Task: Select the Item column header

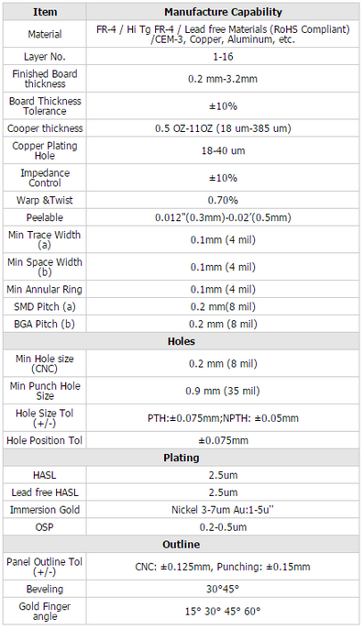Action: [x=45, y=12]
